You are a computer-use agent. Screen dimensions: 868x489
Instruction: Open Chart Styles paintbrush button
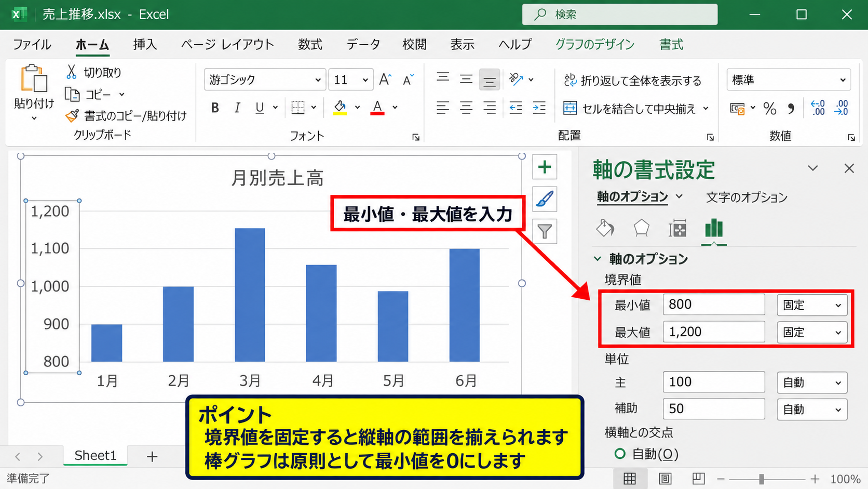pos(545,199)
